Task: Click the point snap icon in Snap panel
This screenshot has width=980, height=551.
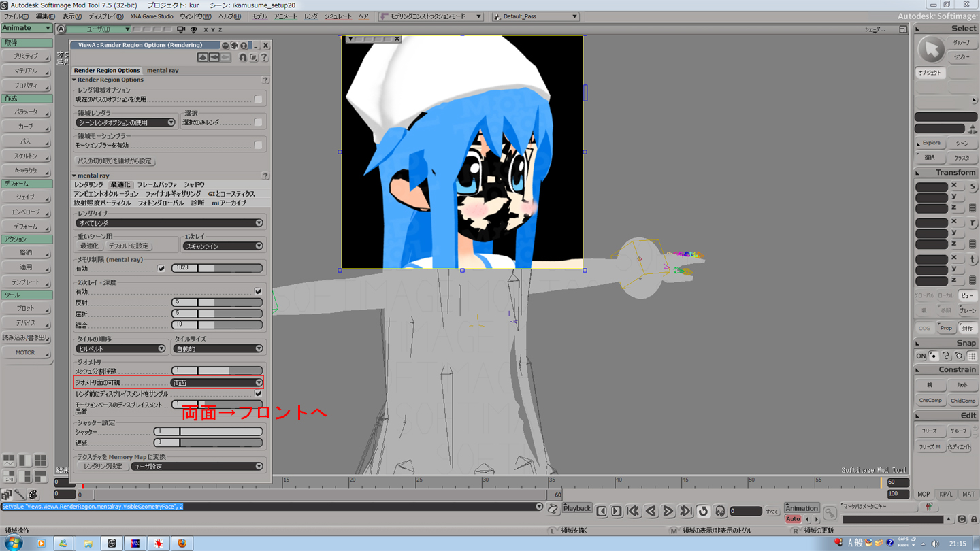Action: [934, 356]
